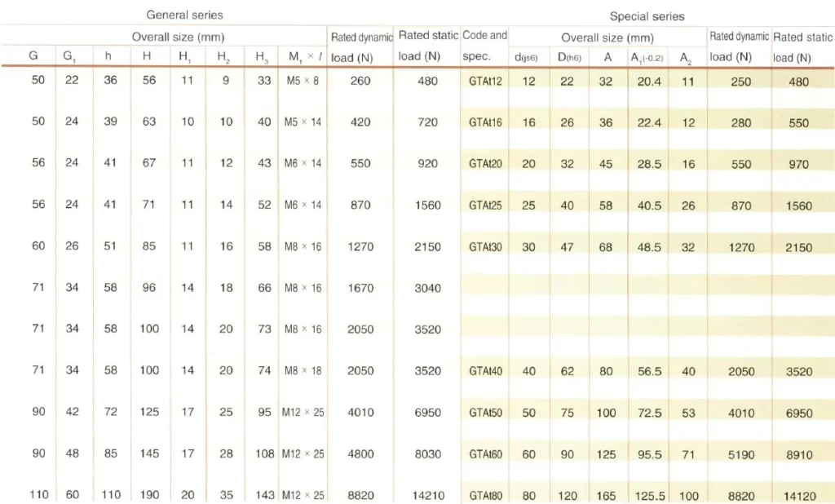Select the M8 × 18 thread cell
The height and width of the screenshot is (504, 835).
(302, 371)
